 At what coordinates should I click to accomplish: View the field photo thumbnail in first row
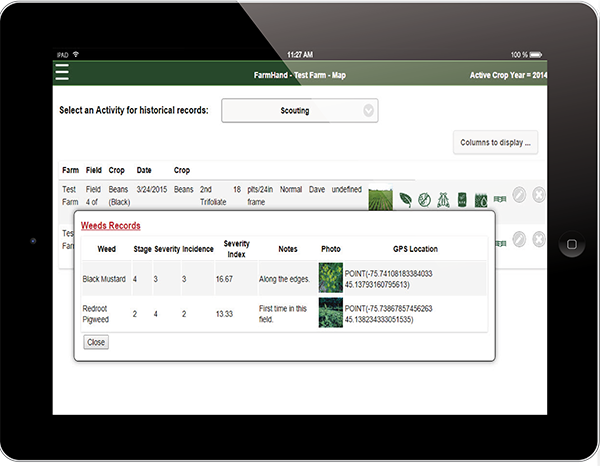pos(380,198)
